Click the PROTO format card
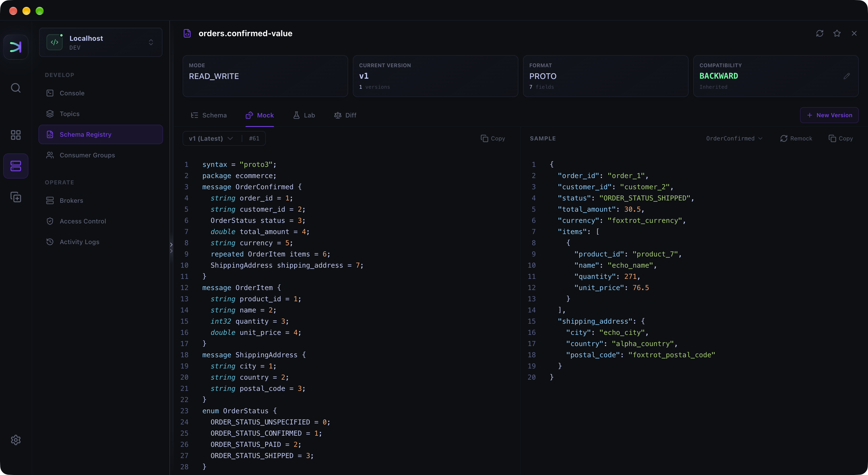 (606, 76)
